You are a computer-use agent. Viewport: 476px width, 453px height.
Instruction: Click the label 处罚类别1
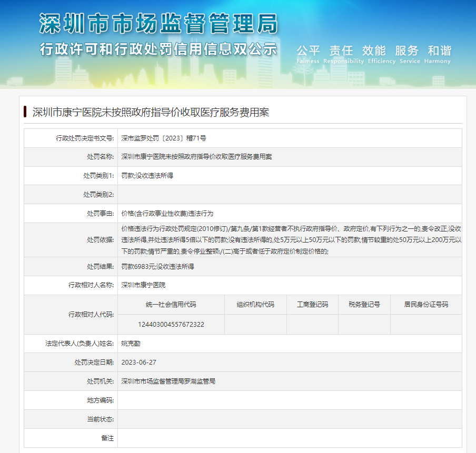coord(98,176)
